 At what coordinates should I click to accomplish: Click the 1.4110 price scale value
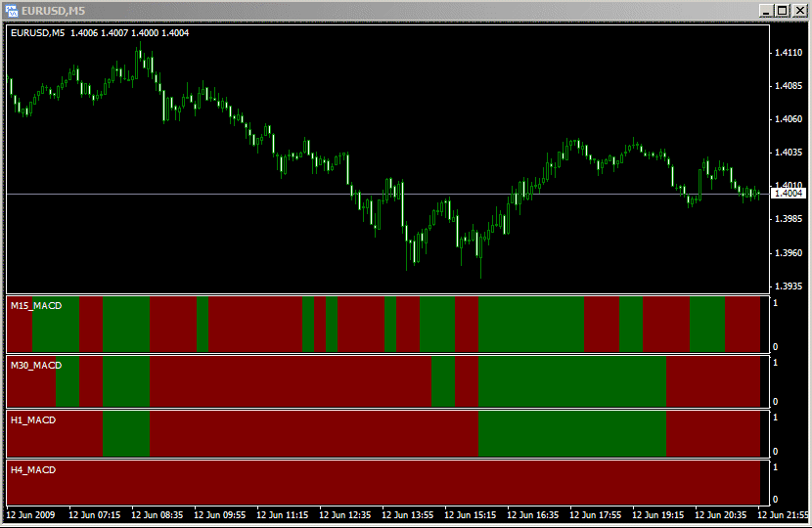tap(789, 53)
